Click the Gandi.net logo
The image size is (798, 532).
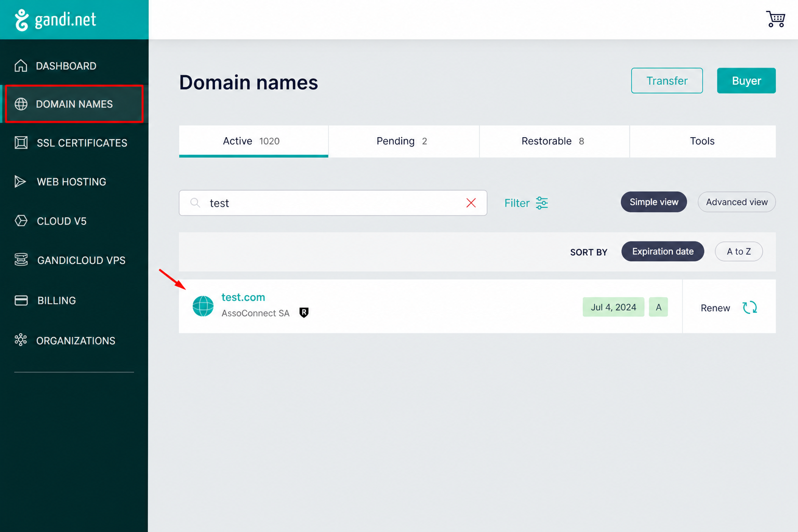pyautogui.click(x=56, y=20)
